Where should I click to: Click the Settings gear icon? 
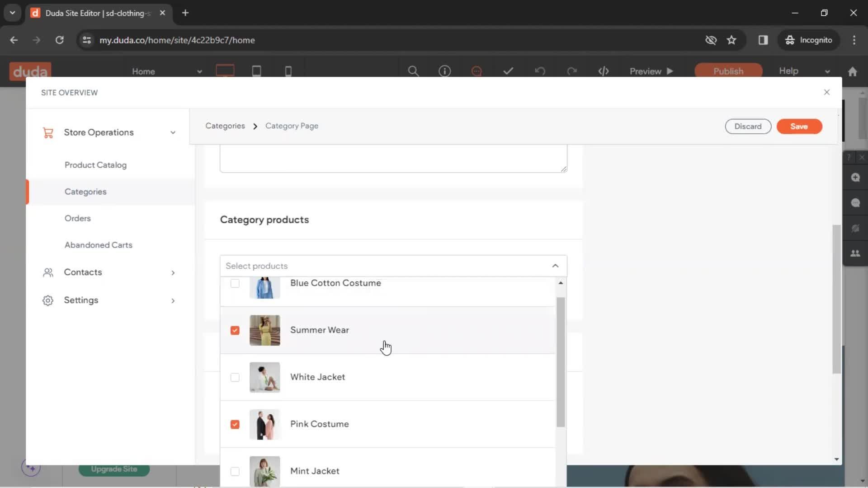[x=48, y=300]
